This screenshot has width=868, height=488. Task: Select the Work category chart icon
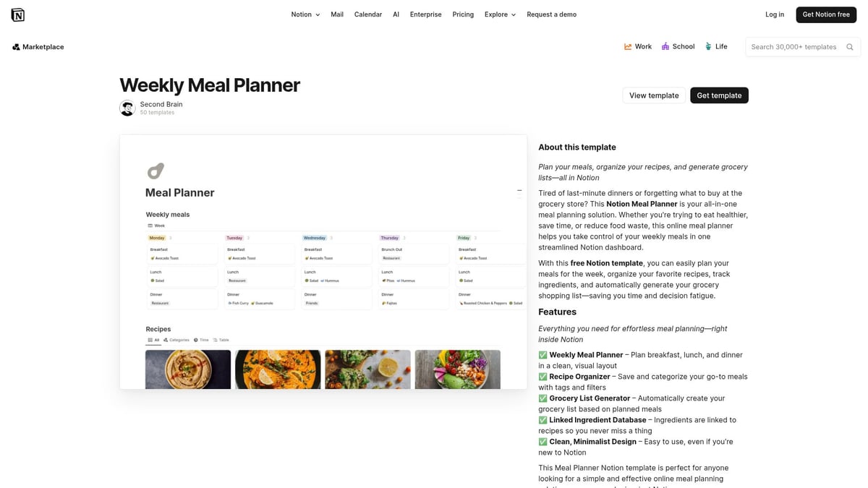click(x=628, y=46)
